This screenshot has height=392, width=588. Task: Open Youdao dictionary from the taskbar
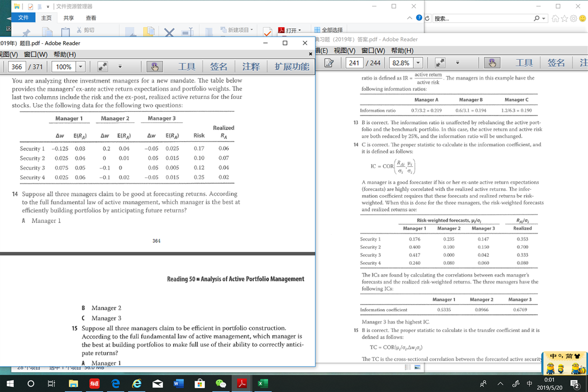pyautogui.click(x=95, y=383)
